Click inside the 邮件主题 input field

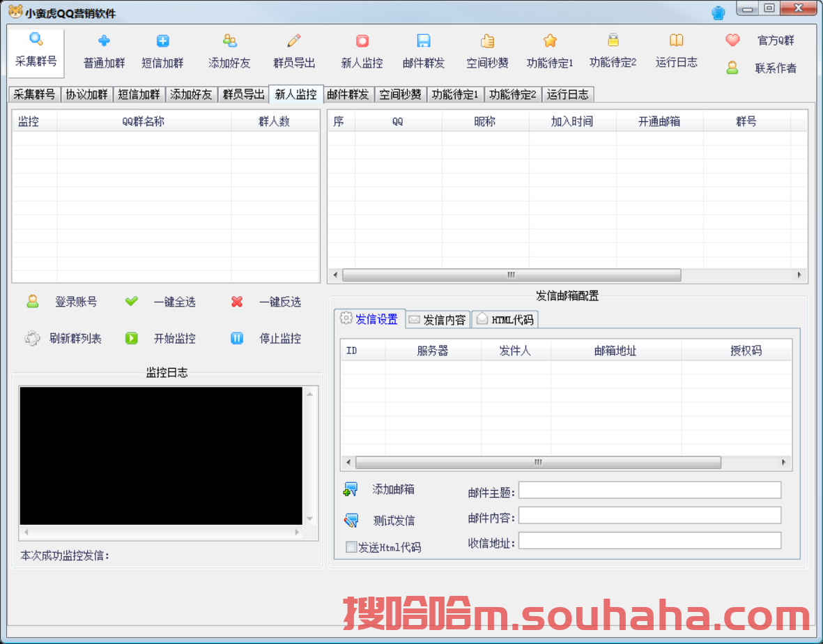point(649,490)
